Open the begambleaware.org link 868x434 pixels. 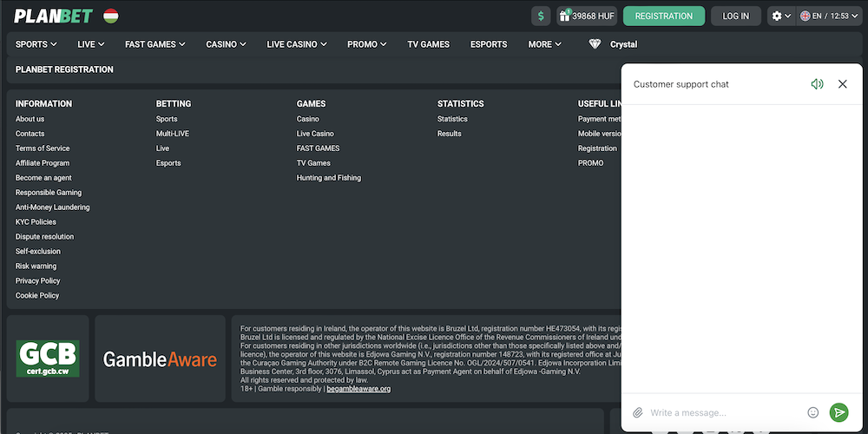point(358,389)
